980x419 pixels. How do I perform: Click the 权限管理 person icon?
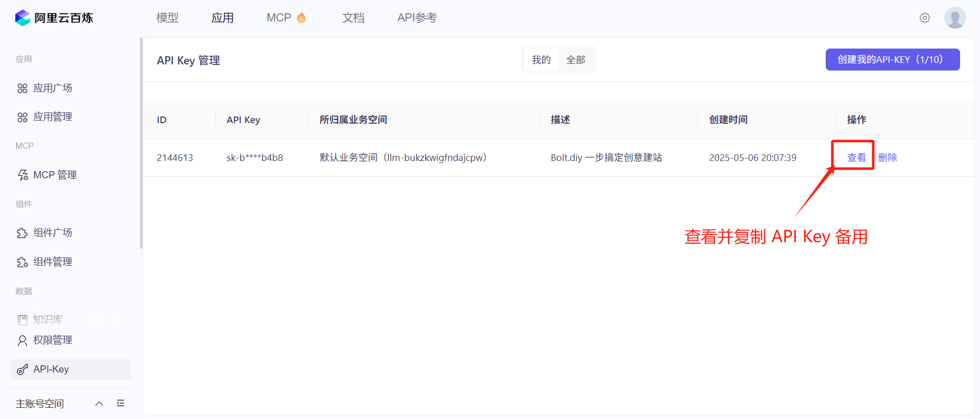pyautogui.click(x=22, y=340)
